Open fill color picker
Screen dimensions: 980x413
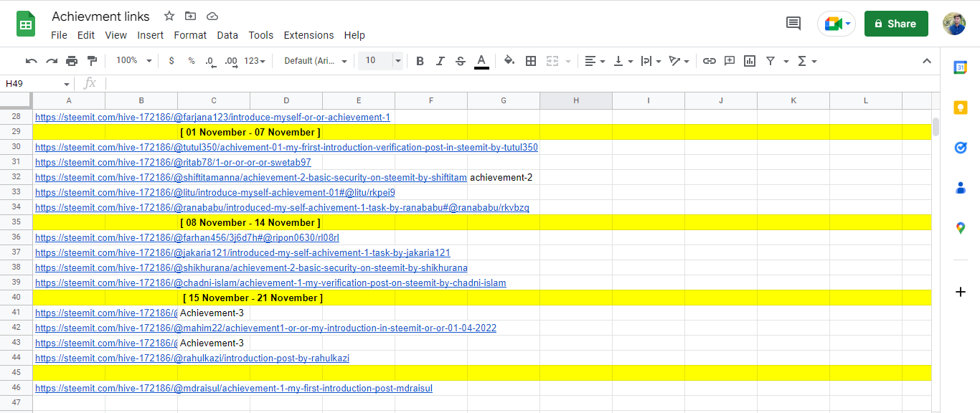point(509,61)
